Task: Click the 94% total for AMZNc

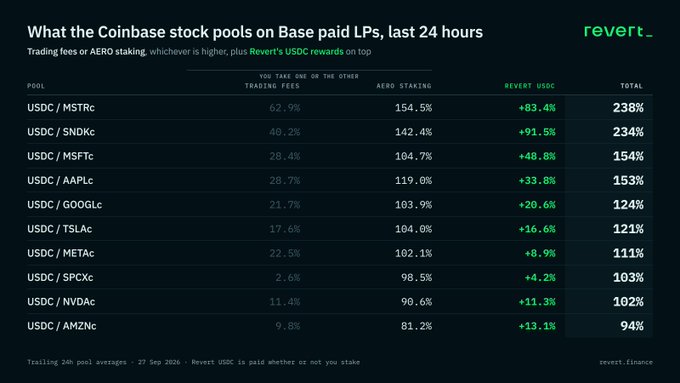Action: 632,326
